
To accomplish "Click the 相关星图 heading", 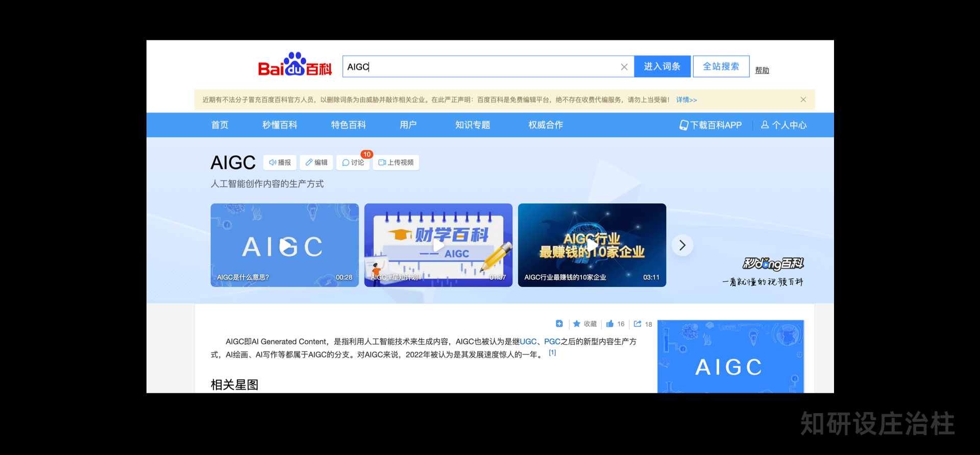I will point(235,385).
